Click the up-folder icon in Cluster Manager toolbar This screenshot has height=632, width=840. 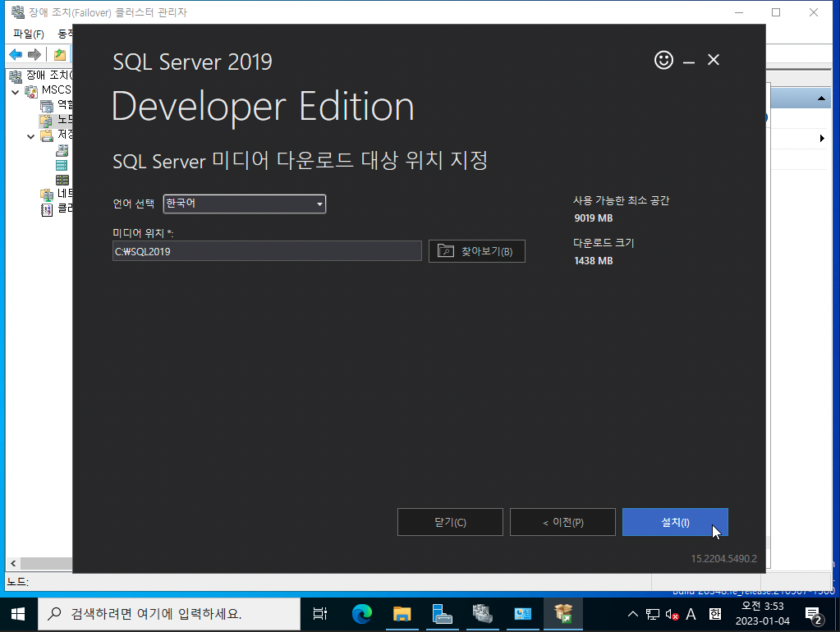coord(60,54)
